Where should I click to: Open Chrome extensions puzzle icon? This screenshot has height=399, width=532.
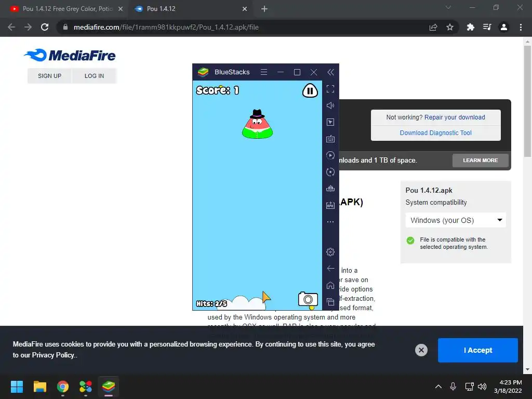point(470,27)
